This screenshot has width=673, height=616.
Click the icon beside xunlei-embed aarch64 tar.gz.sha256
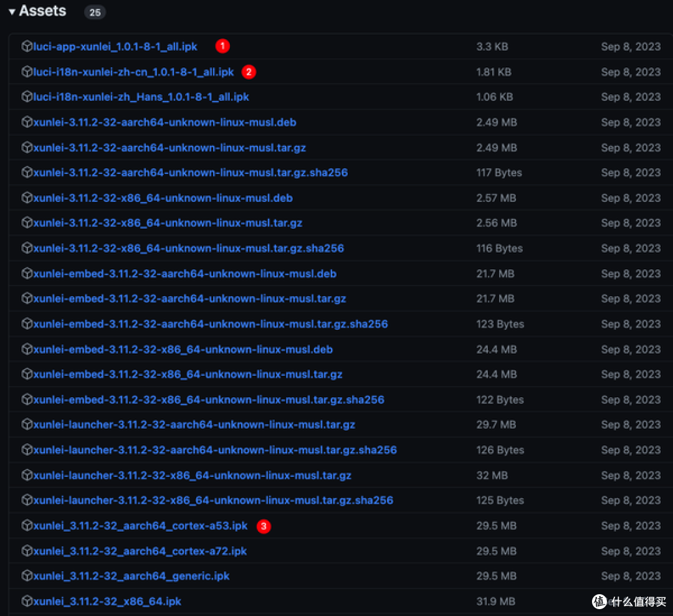point(27,324)
